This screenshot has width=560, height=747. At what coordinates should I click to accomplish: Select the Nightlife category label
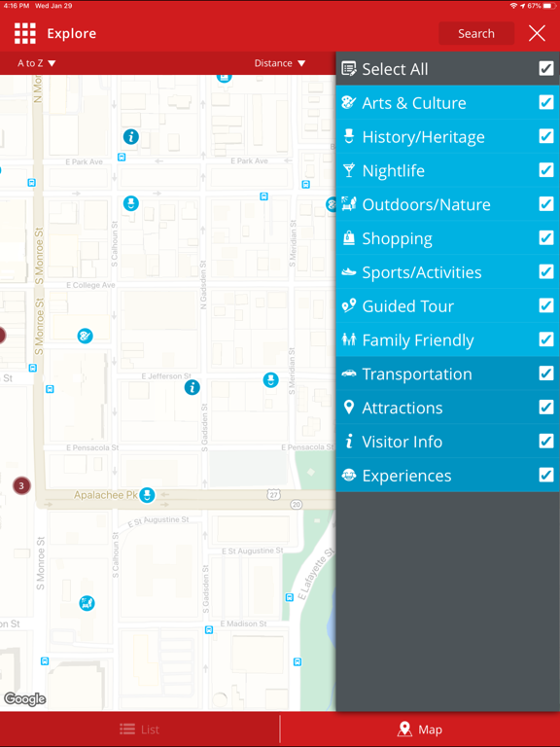coord(394,170)
